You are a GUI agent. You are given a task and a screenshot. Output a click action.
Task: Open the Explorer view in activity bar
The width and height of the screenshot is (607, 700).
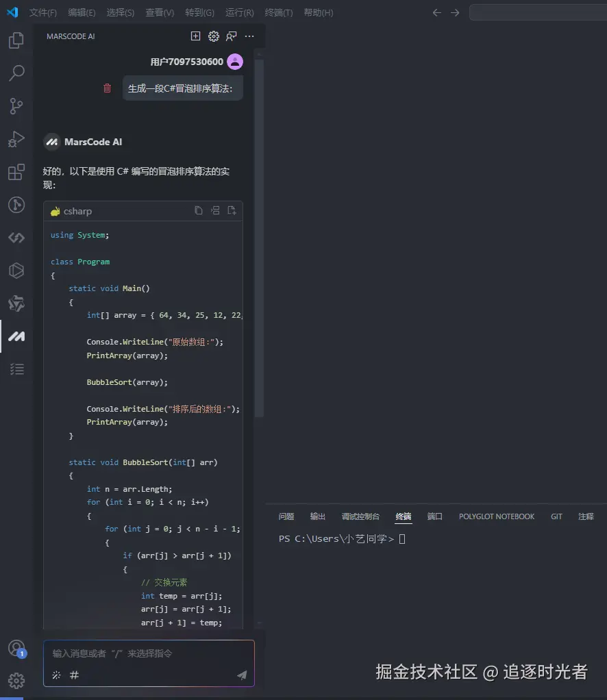pyautogui.click(x=16, y=40)
